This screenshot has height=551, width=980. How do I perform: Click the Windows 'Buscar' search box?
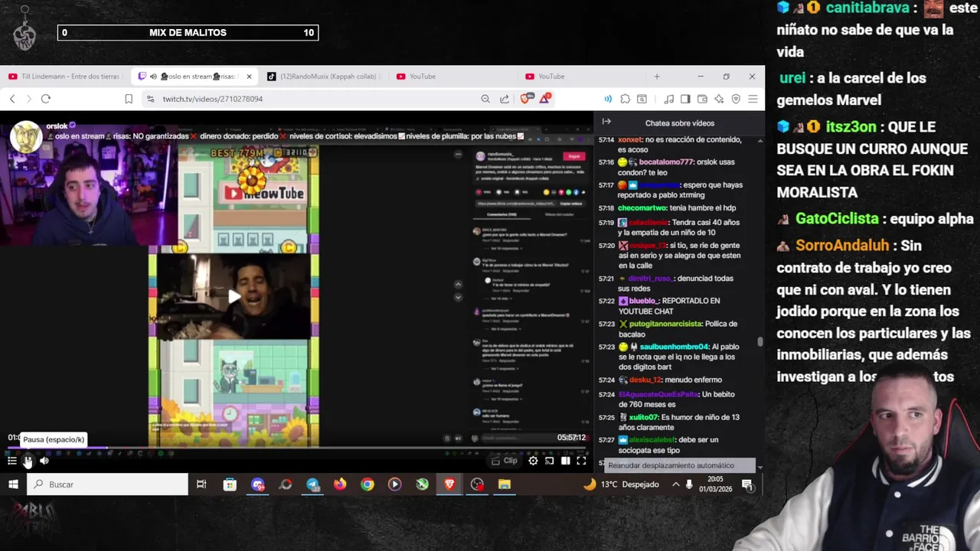107,484
